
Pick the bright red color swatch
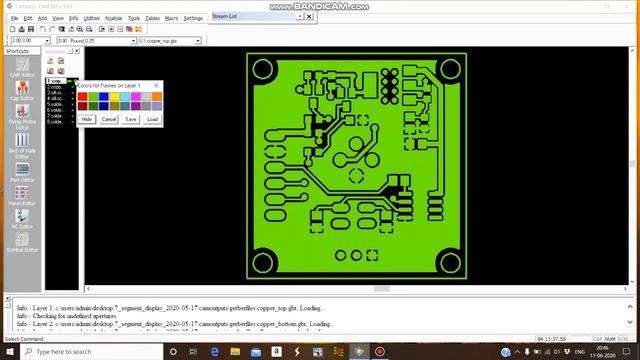(x=82, y=97)
